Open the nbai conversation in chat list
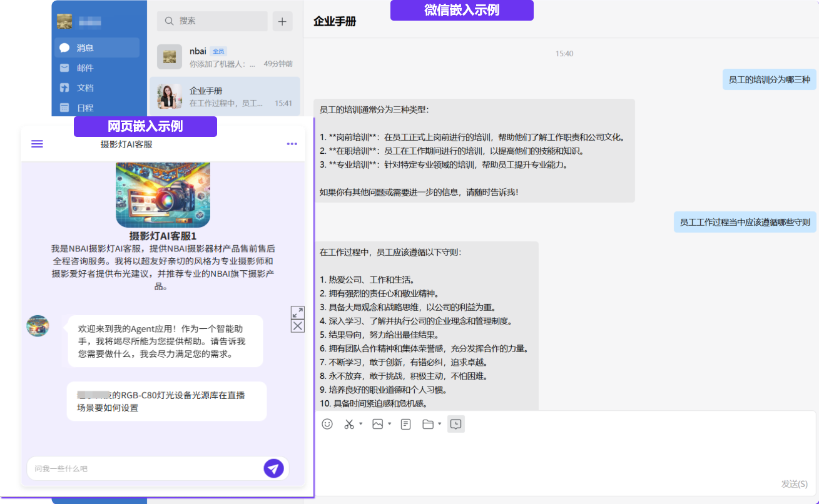 (225, 57)
